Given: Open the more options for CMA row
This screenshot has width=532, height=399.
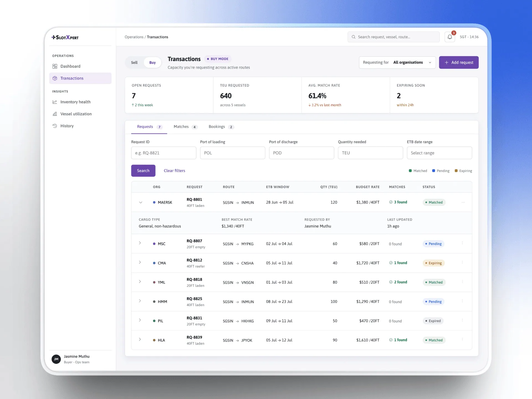Looking at the screenshot, I should click(x=462, y=262).
